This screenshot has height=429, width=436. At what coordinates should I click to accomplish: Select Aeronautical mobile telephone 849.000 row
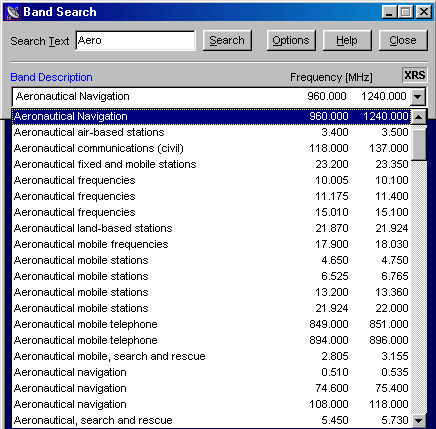[211, 324]
